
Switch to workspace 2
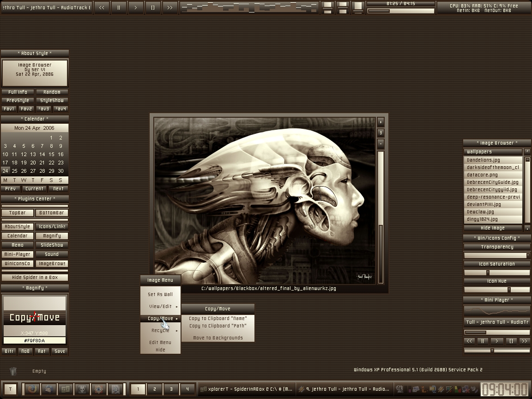click(154, 389)
